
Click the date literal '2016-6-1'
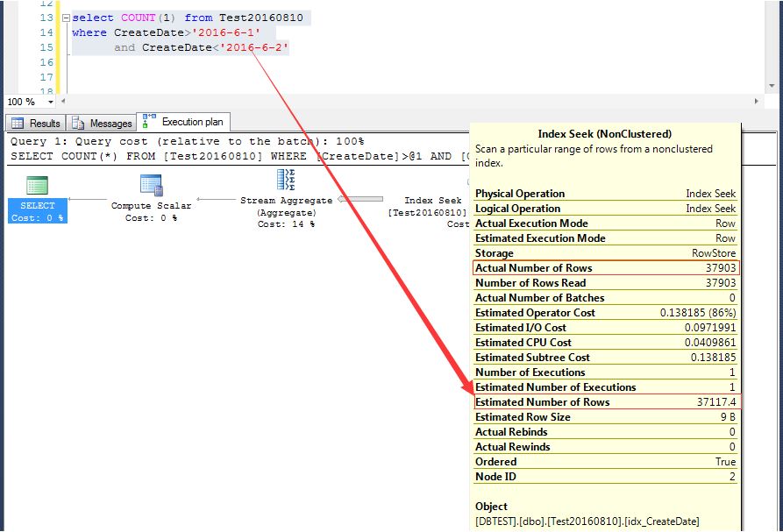tap(226, 32)
